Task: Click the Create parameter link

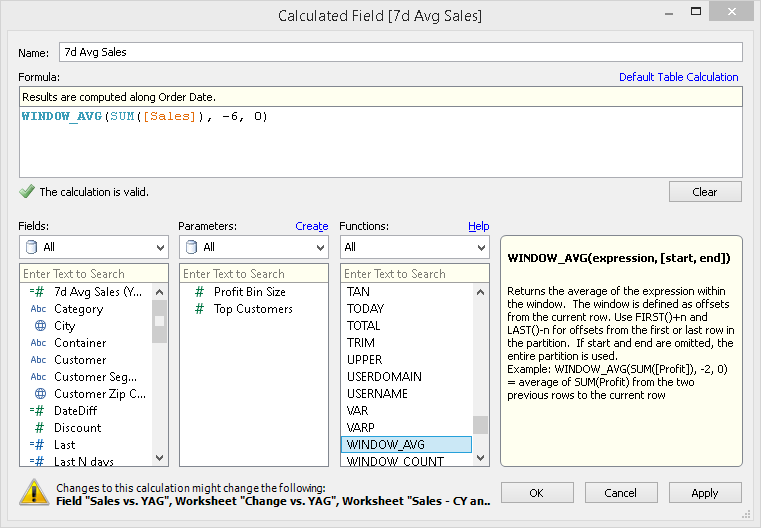Action: (x=311, y=226)
